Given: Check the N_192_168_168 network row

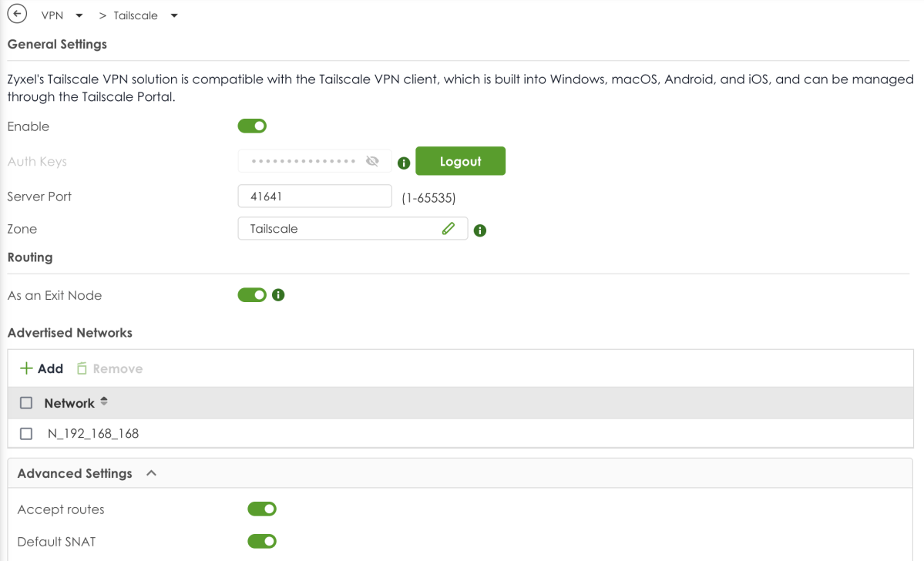Looking at the screenshot, I should point(26,434).
